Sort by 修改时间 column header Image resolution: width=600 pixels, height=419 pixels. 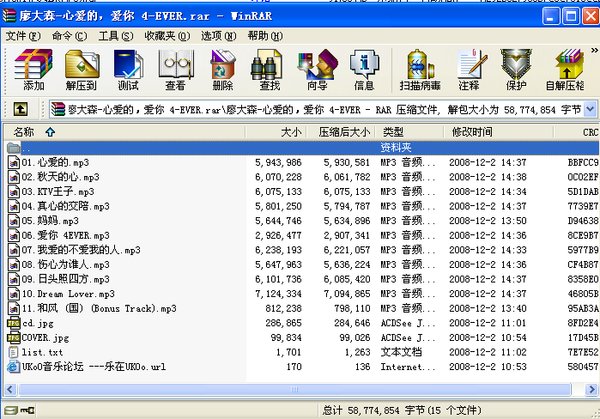click(499, 132)
